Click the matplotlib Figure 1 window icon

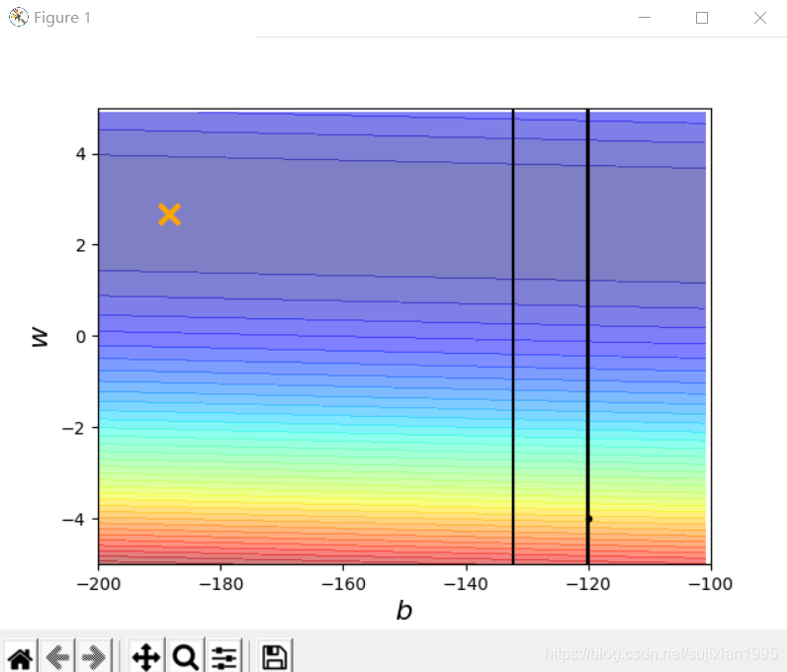point(18,17)
